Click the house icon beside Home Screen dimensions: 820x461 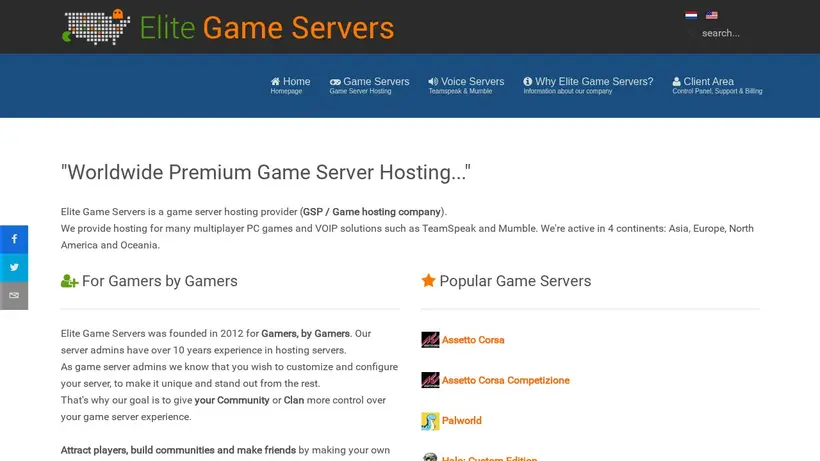click(275, 82)
